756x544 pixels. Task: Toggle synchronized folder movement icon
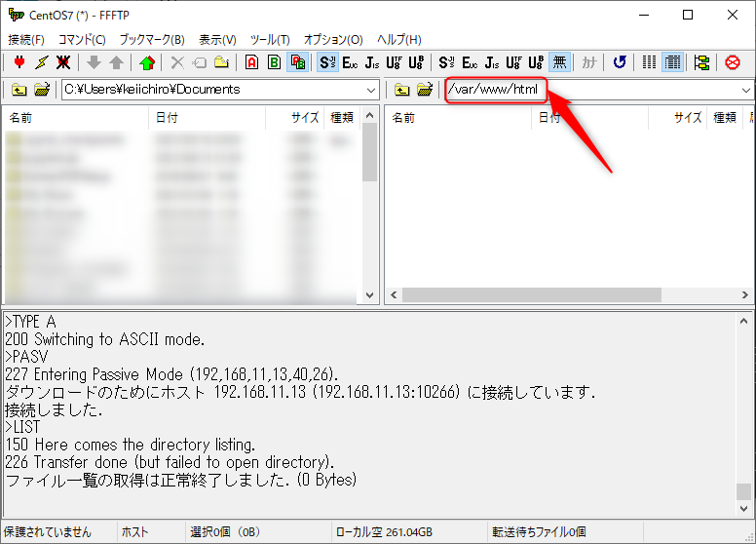pyautogui.click(x=701, y=62)
